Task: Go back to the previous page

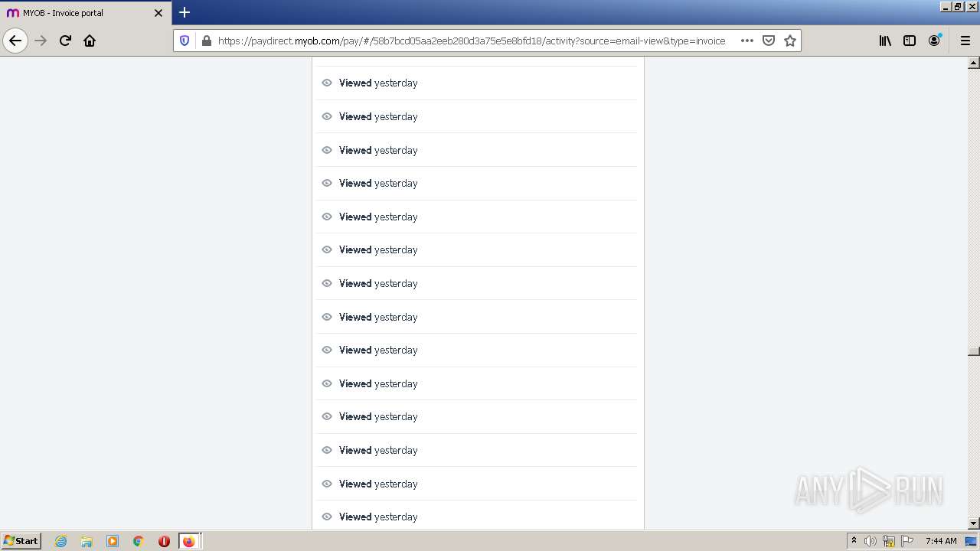Action: [x=15, y=41]
